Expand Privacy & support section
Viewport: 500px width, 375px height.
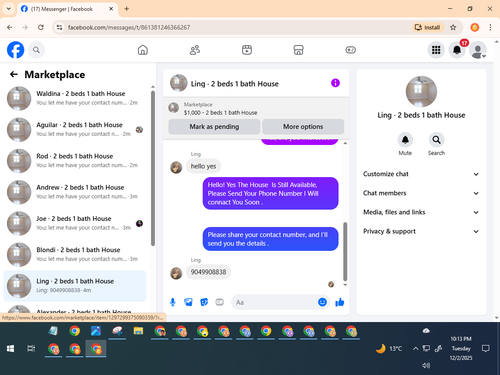421,231
